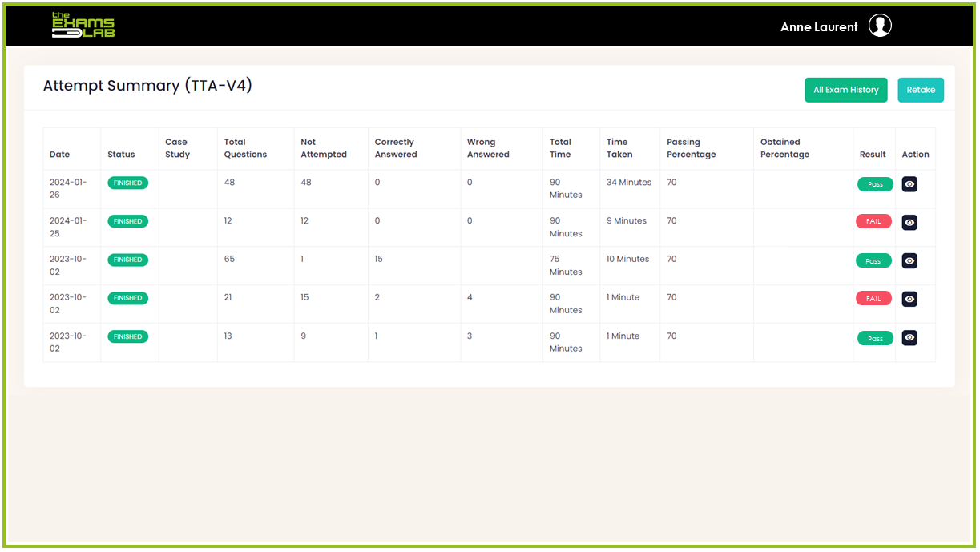Click FINISHED status badge in first row

pyautogui.click(x=127, y=183)
